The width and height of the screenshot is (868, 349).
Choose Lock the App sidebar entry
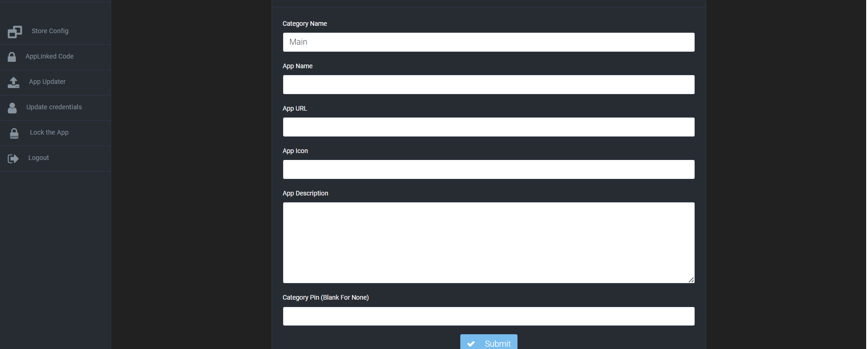click(x=49, y=132)
